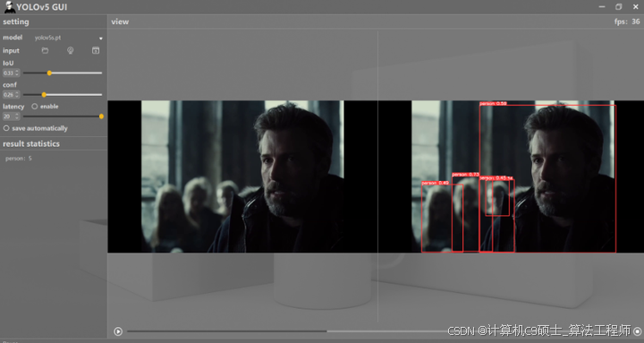Click the original input video frame
The height and width of the screenshot is (343, 644).
pyautogui.click(x=242, y=176)
